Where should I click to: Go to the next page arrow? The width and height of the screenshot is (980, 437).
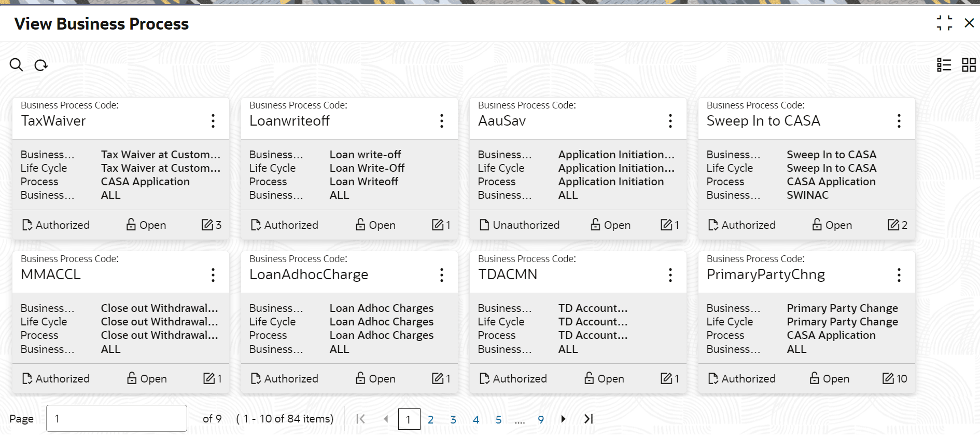[x=563, y=419]
